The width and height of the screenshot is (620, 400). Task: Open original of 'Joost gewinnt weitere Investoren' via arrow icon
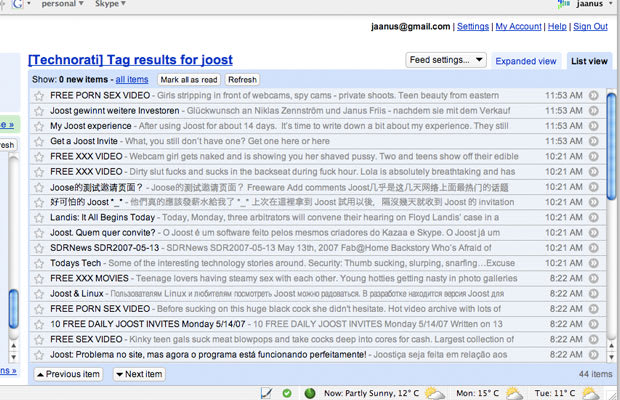point(594,111)
